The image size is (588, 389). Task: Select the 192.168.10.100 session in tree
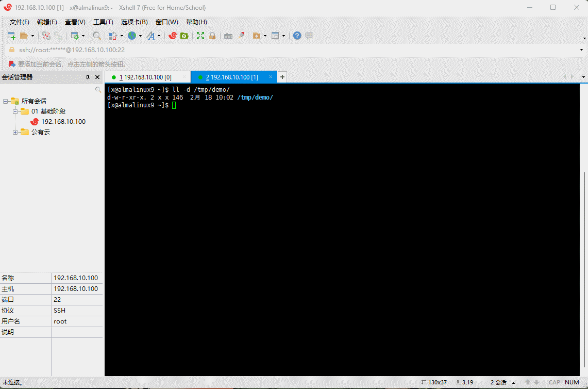(x=63, y=122)
